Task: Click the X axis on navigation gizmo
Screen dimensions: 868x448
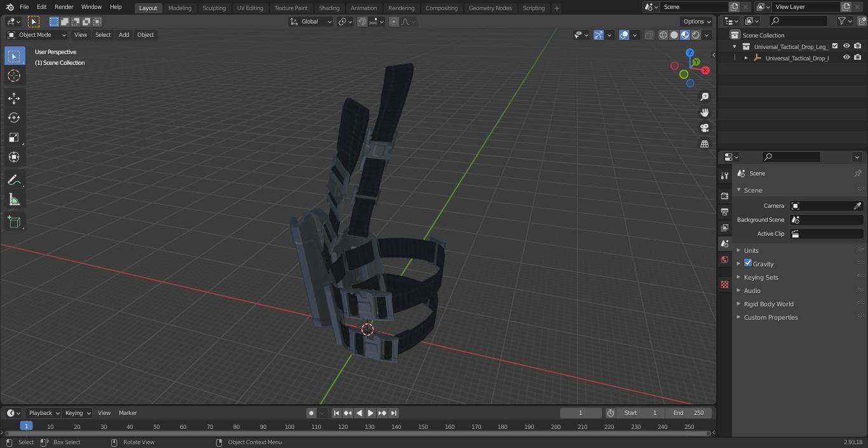Action: point(705,71)
